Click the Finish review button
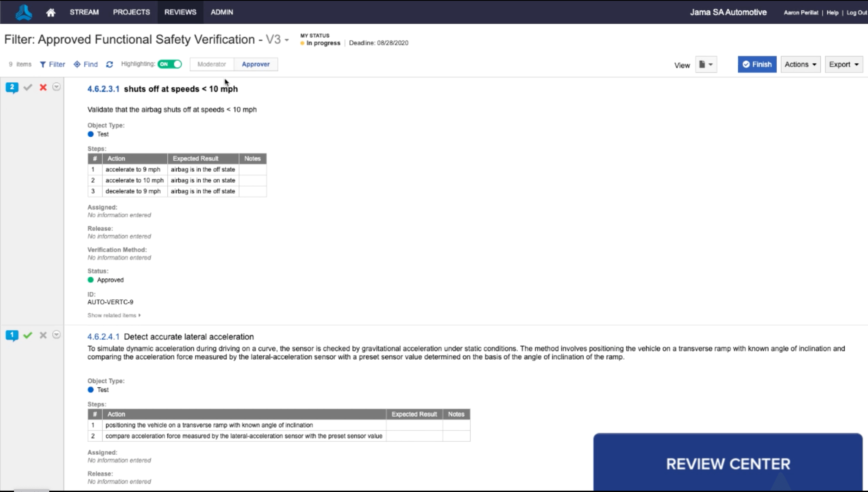This screenshot has width=868, height=492. click(x=757, y=64)
